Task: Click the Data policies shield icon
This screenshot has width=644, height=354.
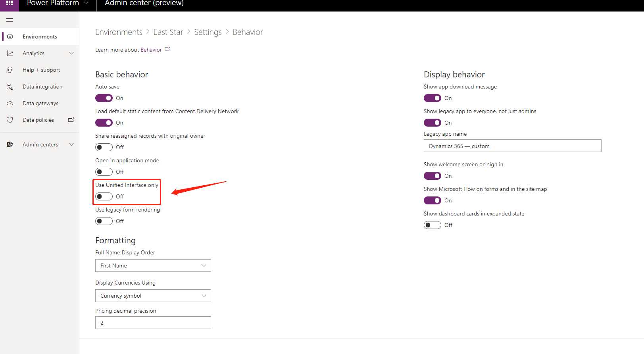Action: tap(10, 120)
